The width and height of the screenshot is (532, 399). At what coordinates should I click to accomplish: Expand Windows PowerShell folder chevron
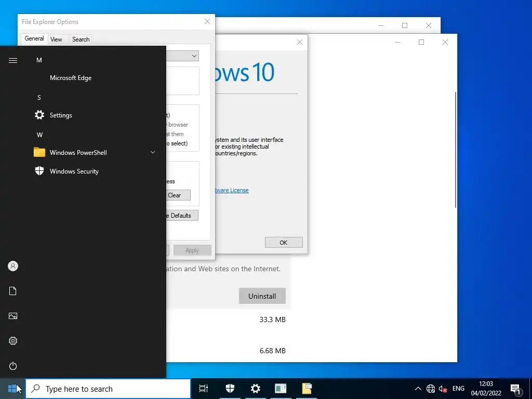pyautogui.click(x=153, y=152)
